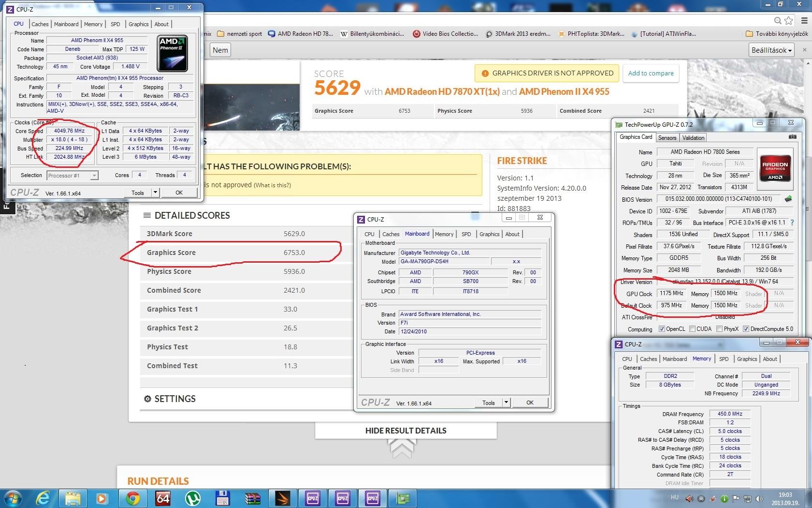This screenshot has height=508, width=812.
Task: Click the Graphics Score row in Detailed Scores
Action: point(246,253)
